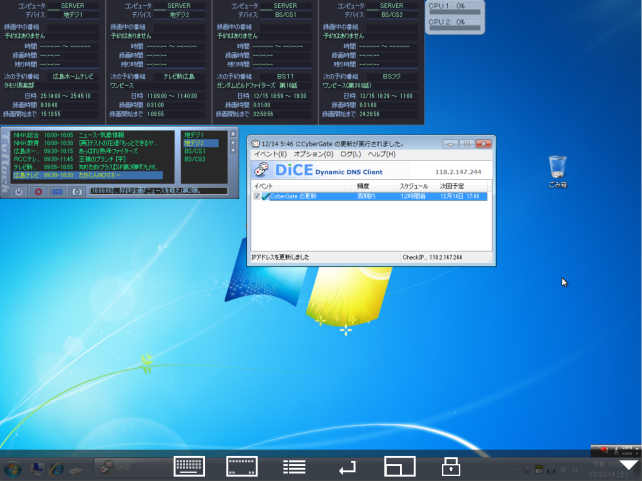Click the camera capture button in TvRock
This screenshot has height=481, width=642.
pos(77,191)
